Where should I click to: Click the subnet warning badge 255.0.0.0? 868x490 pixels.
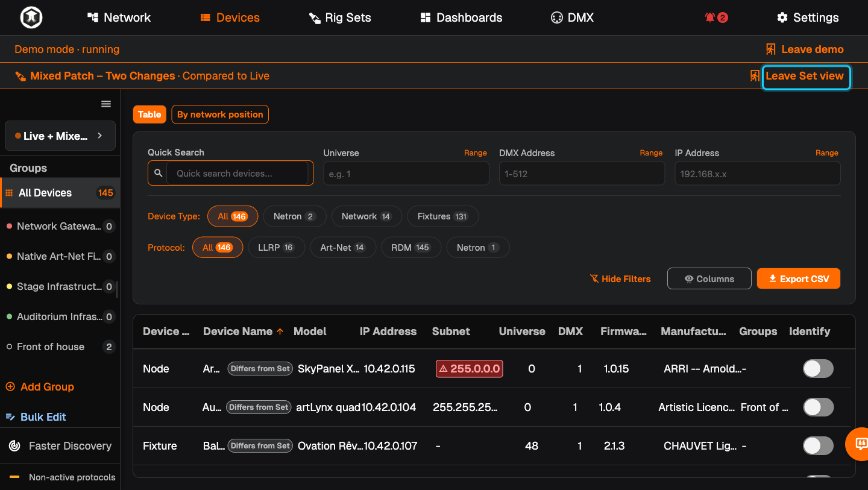coord(470,369)
